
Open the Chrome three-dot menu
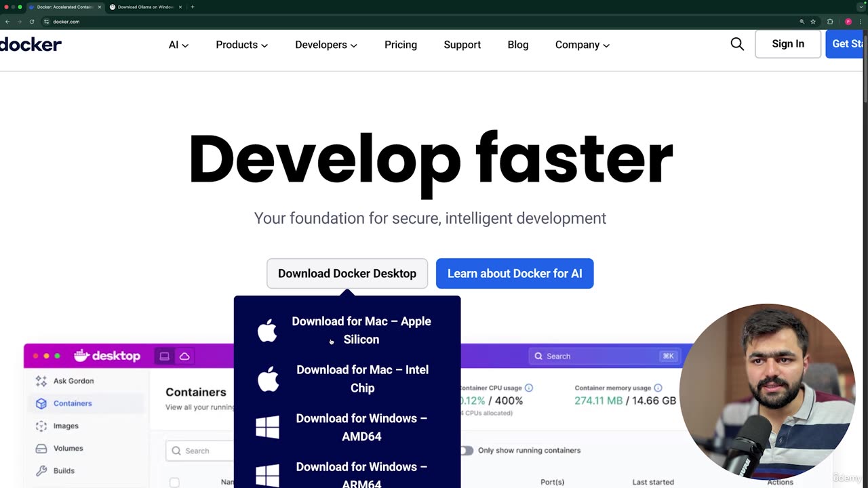[x=861, y=22]
